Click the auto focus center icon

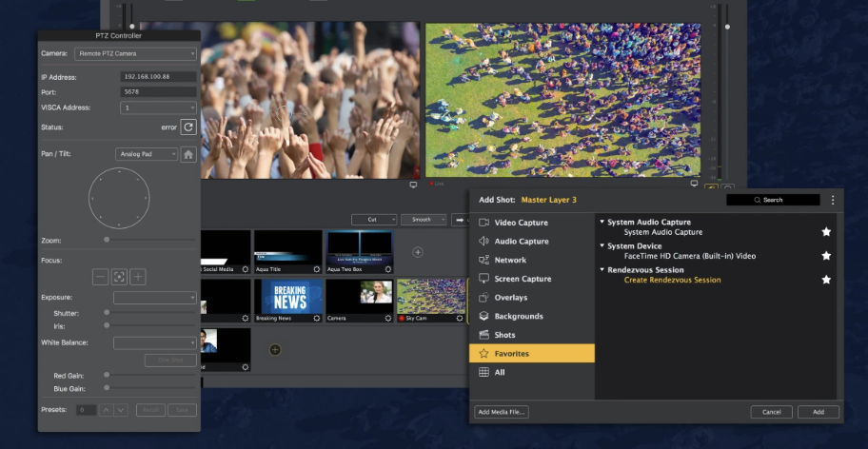click(119, 277)
